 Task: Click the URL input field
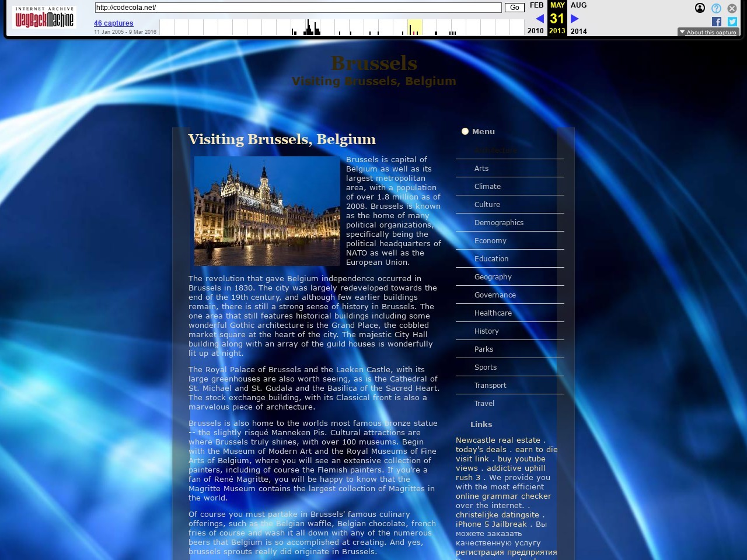click(x=298, y=8)
